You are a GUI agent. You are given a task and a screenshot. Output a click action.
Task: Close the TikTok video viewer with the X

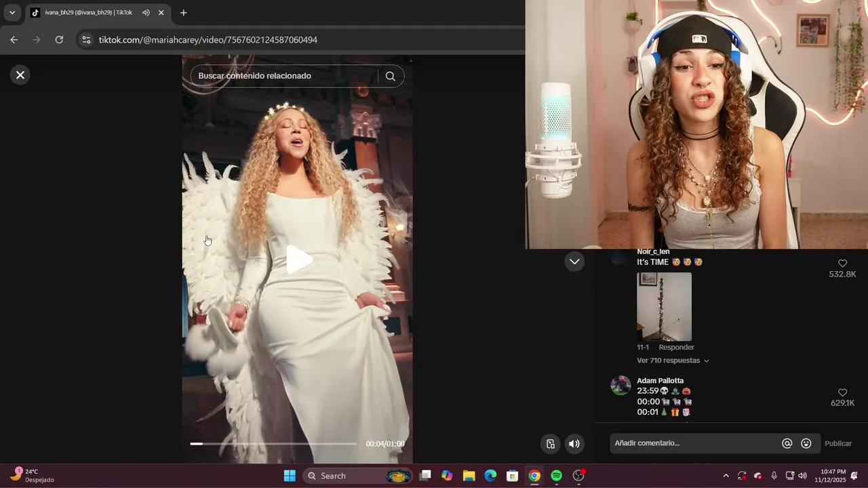point(20,75)
